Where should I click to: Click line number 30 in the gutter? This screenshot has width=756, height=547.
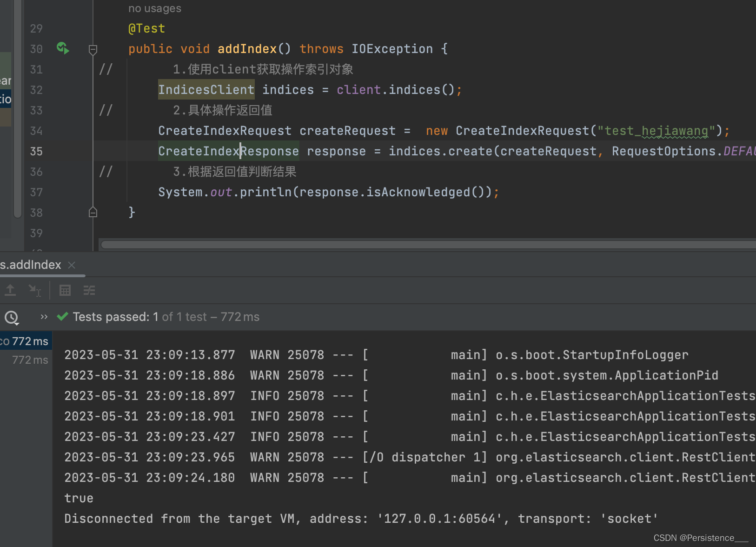[36, 49]
